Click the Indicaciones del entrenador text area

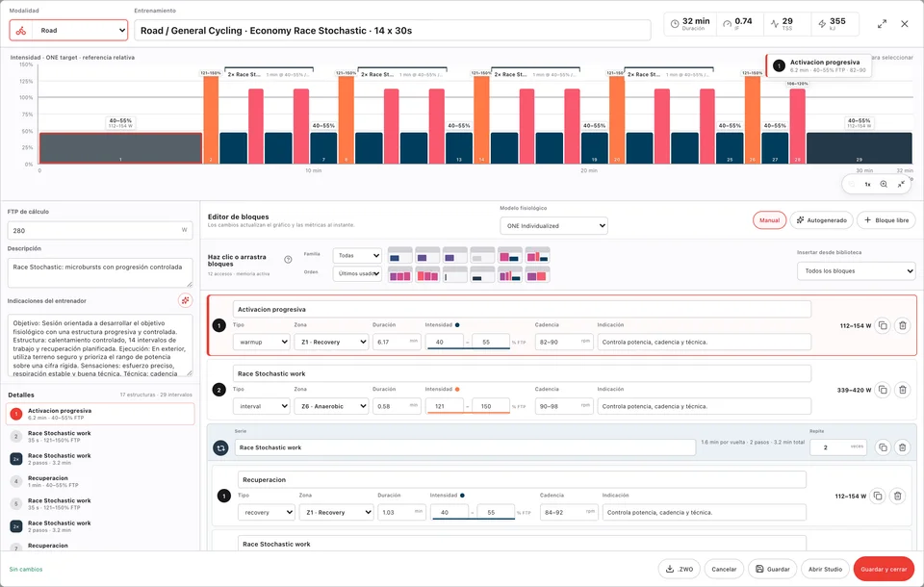[x=100, y=345]
